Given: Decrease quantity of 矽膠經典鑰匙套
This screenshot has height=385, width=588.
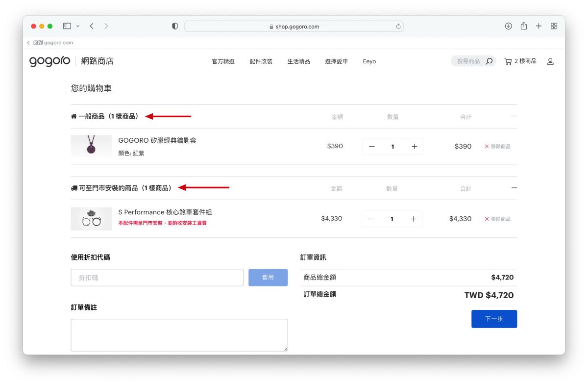Looking at the screenshot, I should 372,146.
